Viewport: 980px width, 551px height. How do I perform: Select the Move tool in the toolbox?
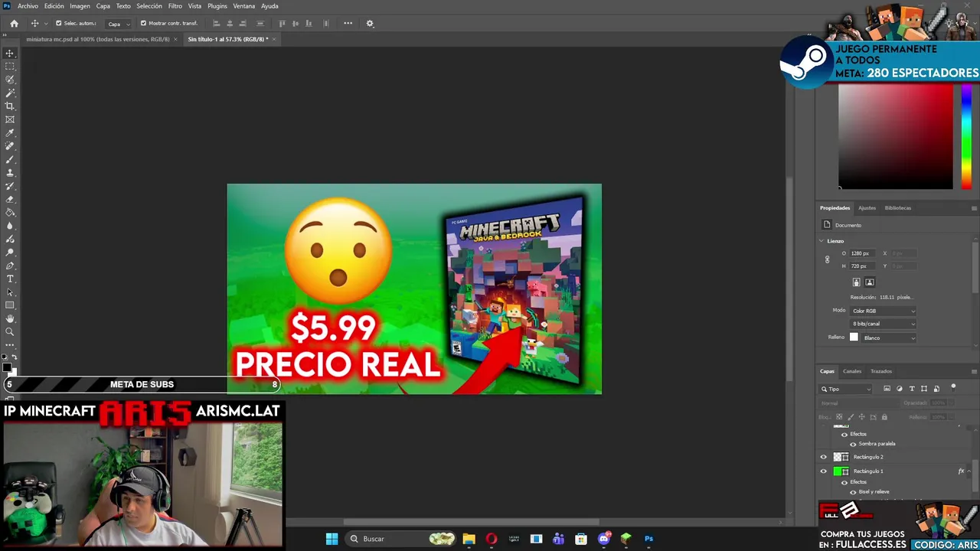click(x=10, y=53)
